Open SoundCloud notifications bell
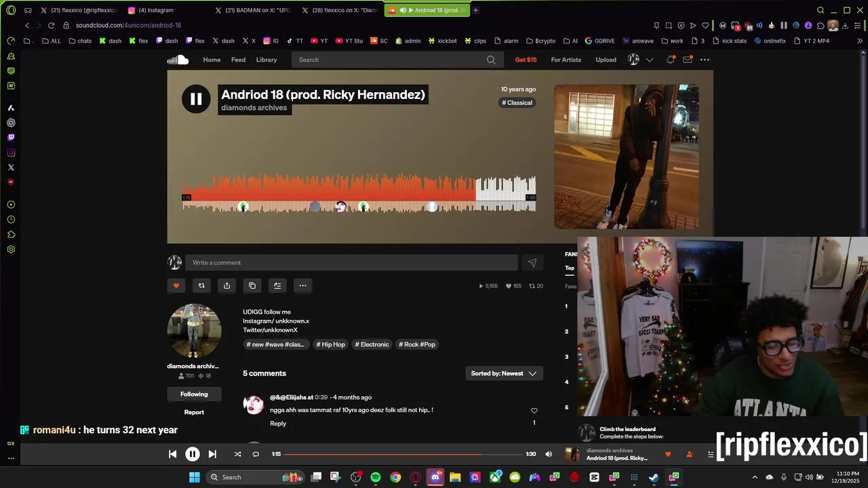 coord(671,60)
